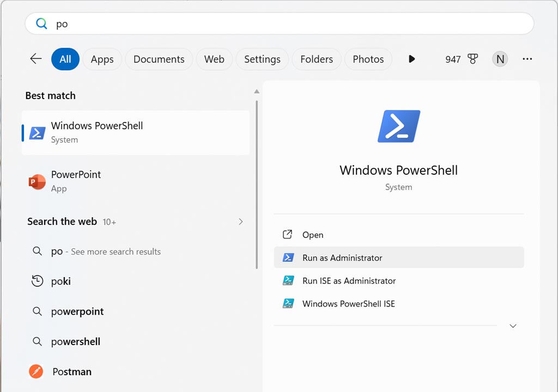The image size is (558, 392).
Task: Open the N account avatar
Action: 500,59
